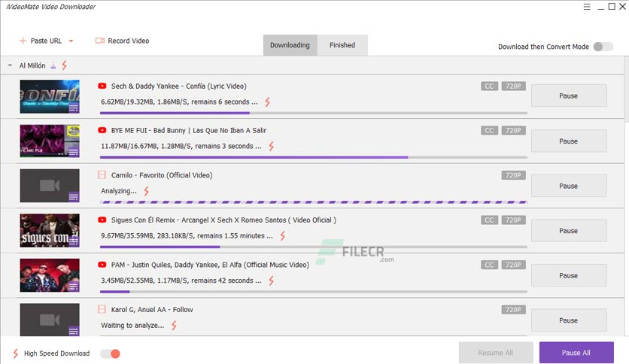Click the title 'PAM - Justin Quiles, Daddy Yankee, El Alfa'
Viewport: 629px width, 364px height.
[177, 265]
